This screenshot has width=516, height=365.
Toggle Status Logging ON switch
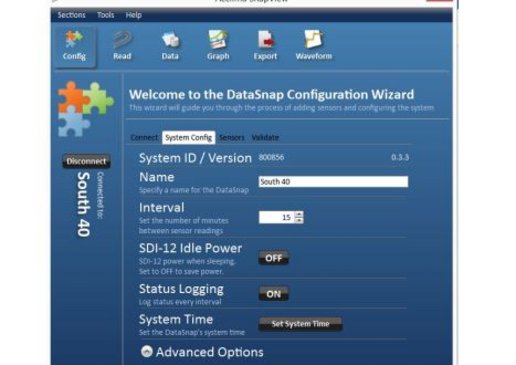click(x=273, y=294)
